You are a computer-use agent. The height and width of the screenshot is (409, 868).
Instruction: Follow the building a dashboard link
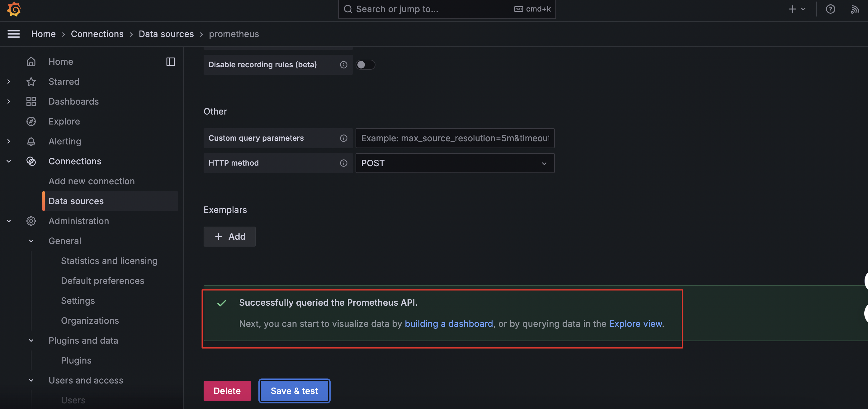[x=449, y=324]
